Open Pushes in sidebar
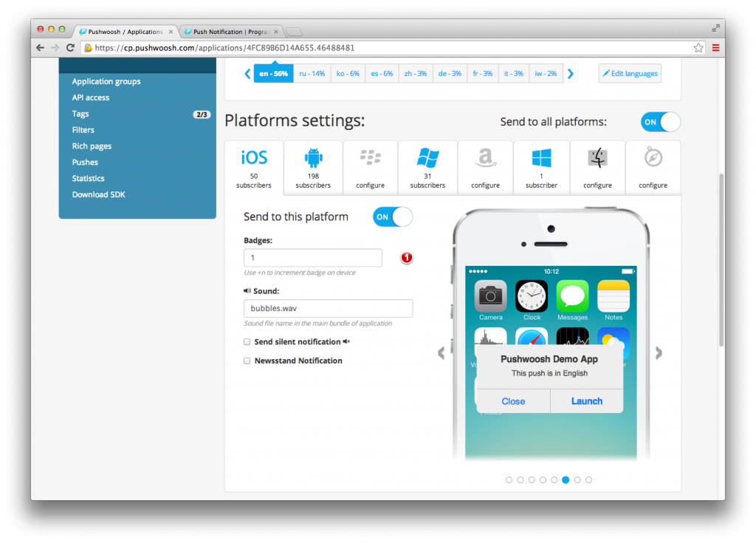The width and height of the screenshot is (756, 543). [85, 163]
